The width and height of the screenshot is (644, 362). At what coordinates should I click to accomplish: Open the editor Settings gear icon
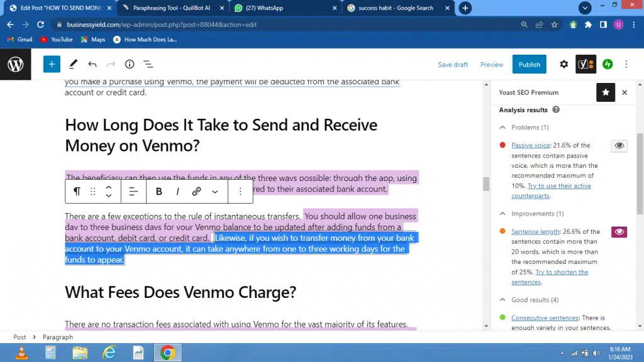[563, 64]
